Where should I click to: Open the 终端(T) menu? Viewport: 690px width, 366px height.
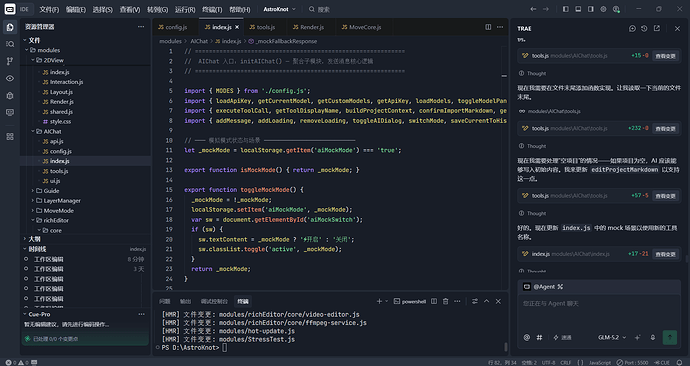(212, 9)
